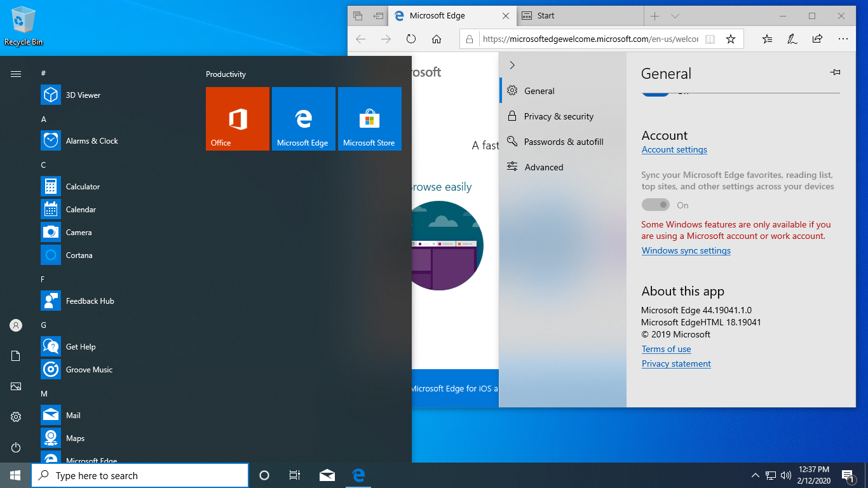Toggle Reading view icon in address bar

710,39
